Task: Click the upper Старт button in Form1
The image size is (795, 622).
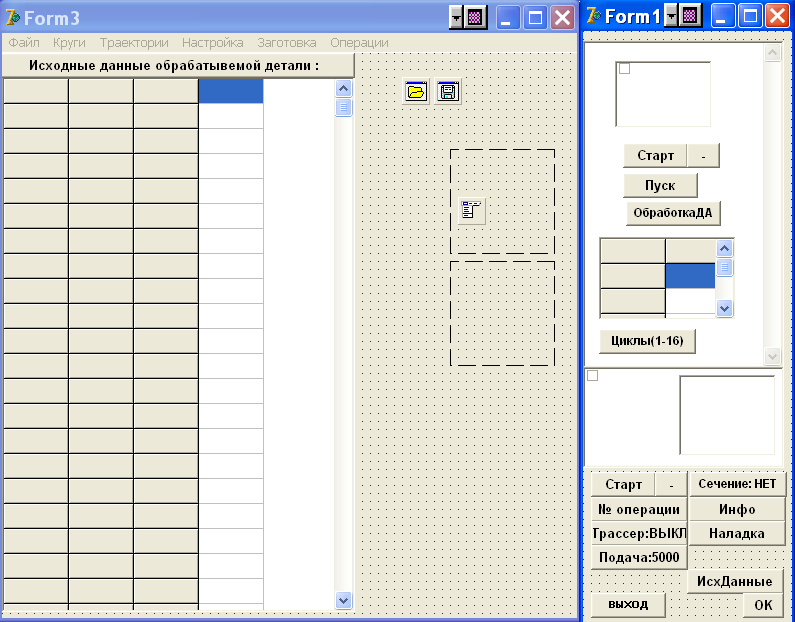Action: tap(655, 156)
